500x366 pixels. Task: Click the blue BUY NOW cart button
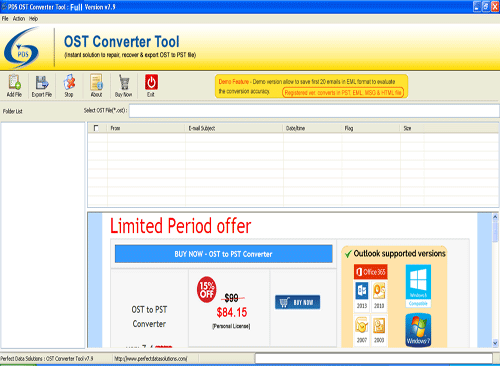pyautogui.click(x=298, y=302)
